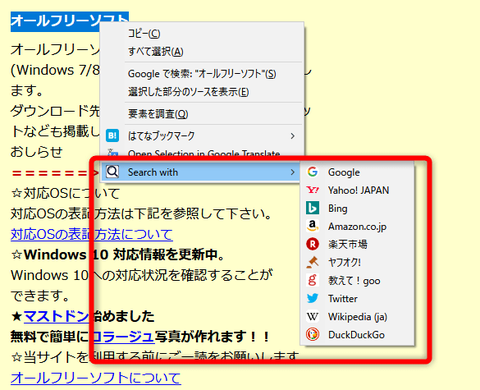
Task: Click the Twitter bird icon
Action: click(x=312, y=298)
